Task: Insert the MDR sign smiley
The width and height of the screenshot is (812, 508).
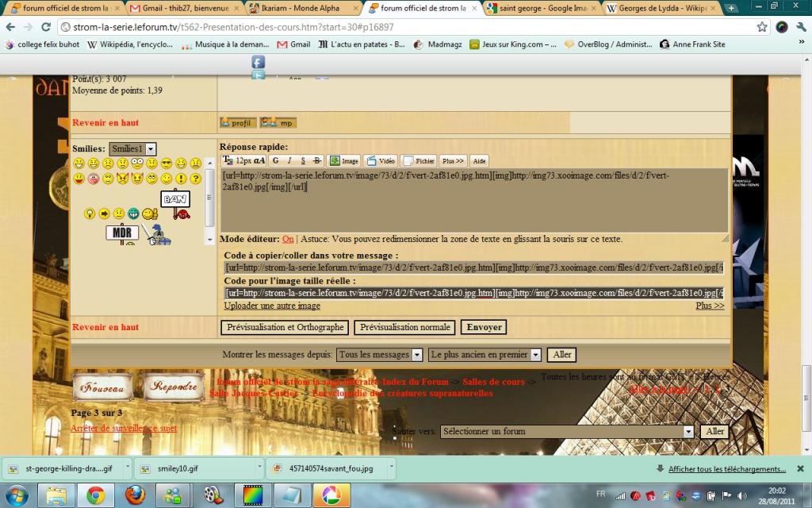Action: pyautogui.click(x=122, y=234)
